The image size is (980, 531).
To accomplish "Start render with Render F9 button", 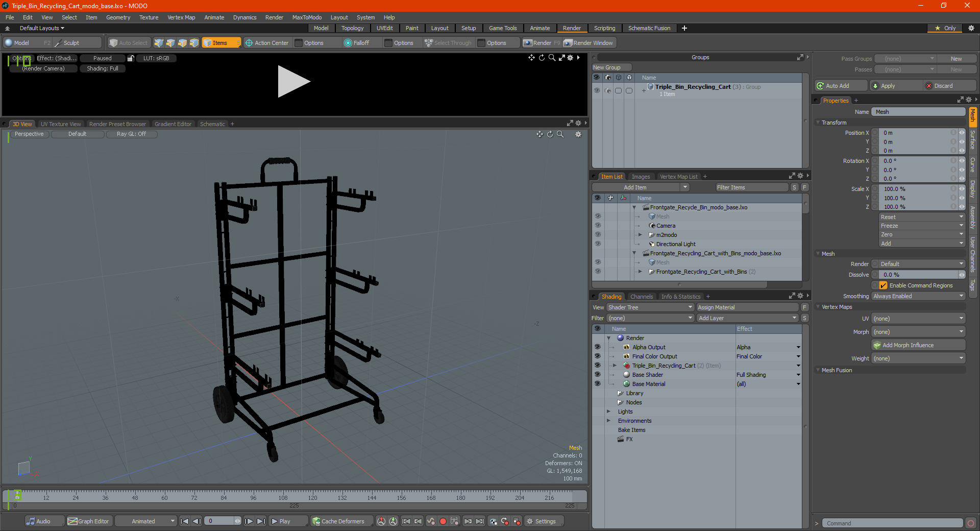I will tap(542, 43).
